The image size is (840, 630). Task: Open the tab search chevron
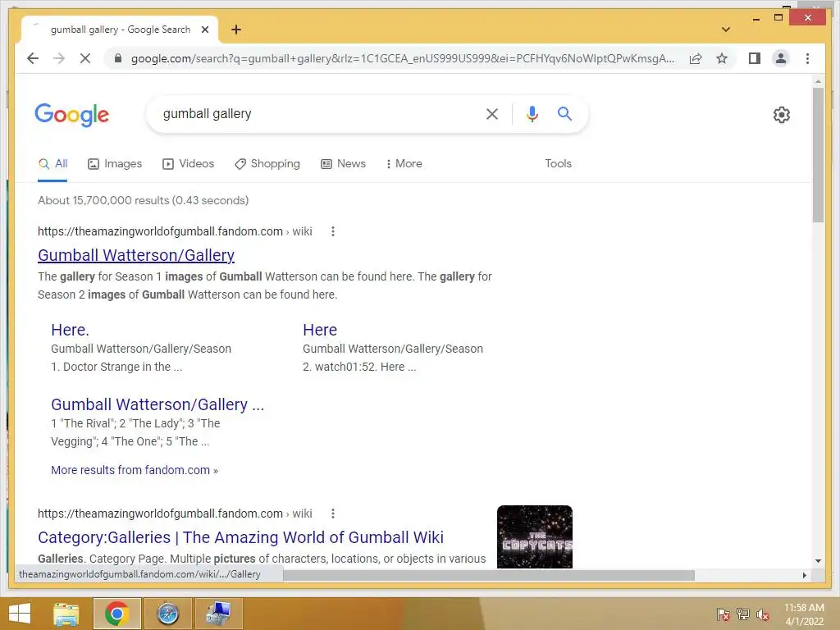pos(725,30)
